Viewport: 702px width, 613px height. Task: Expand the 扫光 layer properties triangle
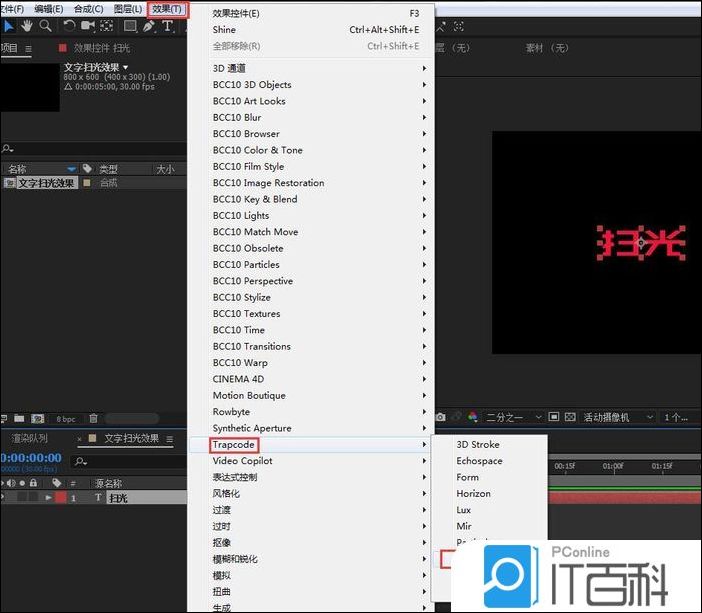tap(49, 498)
